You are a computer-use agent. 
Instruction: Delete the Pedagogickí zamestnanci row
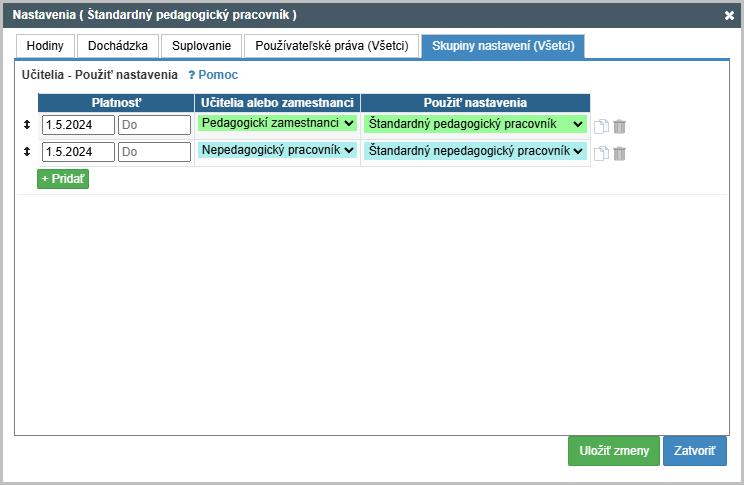619,126
